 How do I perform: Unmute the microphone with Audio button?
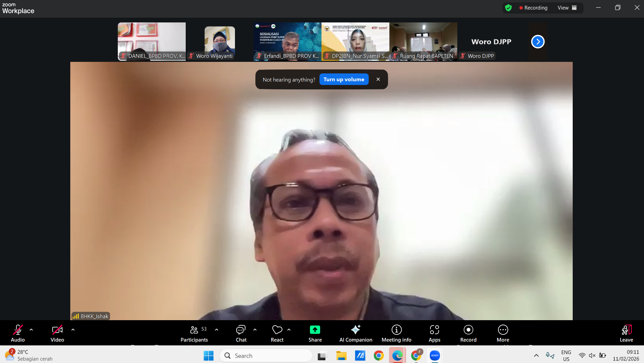pyautogui.click(x=18, y=333)
